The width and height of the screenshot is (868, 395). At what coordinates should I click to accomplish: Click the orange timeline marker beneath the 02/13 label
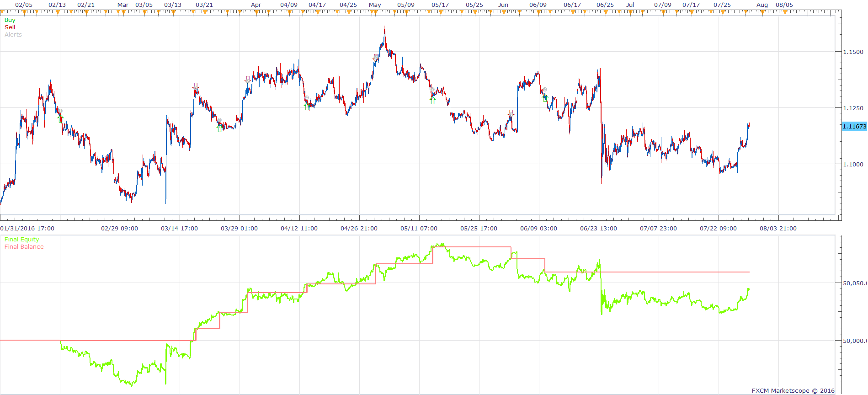[x=58, y=13]
